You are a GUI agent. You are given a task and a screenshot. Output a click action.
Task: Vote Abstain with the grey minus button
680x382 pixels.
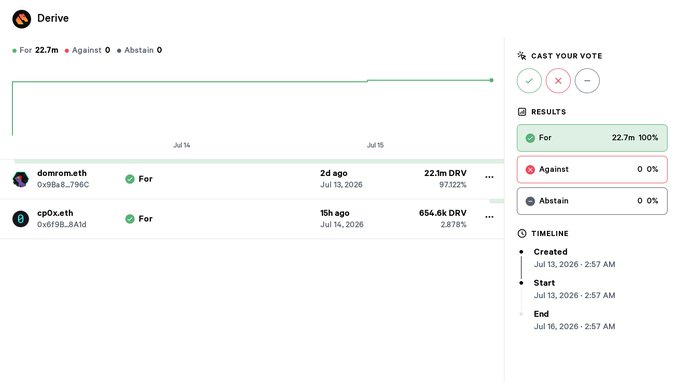coord(587,81)
